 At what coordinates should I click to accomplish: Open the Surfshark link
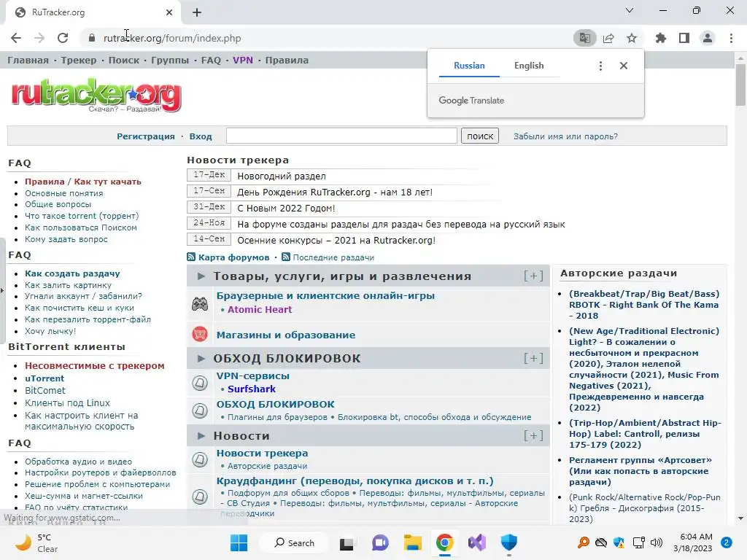coord(252,389)
